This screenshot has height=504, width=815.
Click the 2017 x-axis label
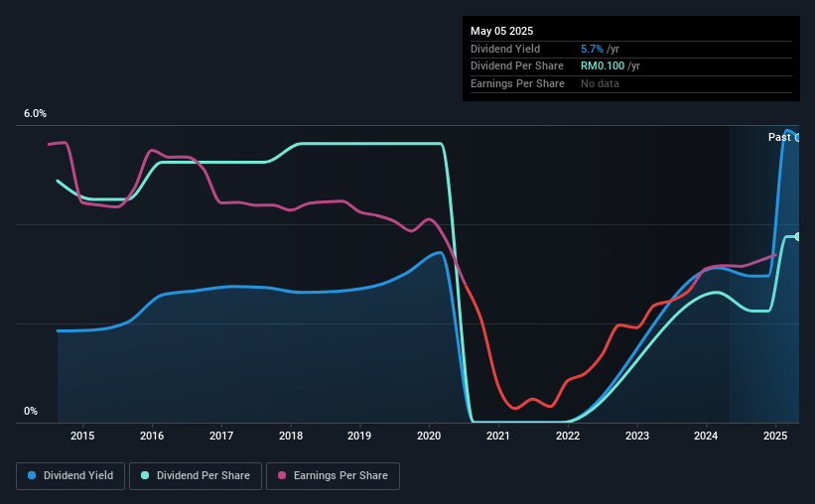(221, 436)
